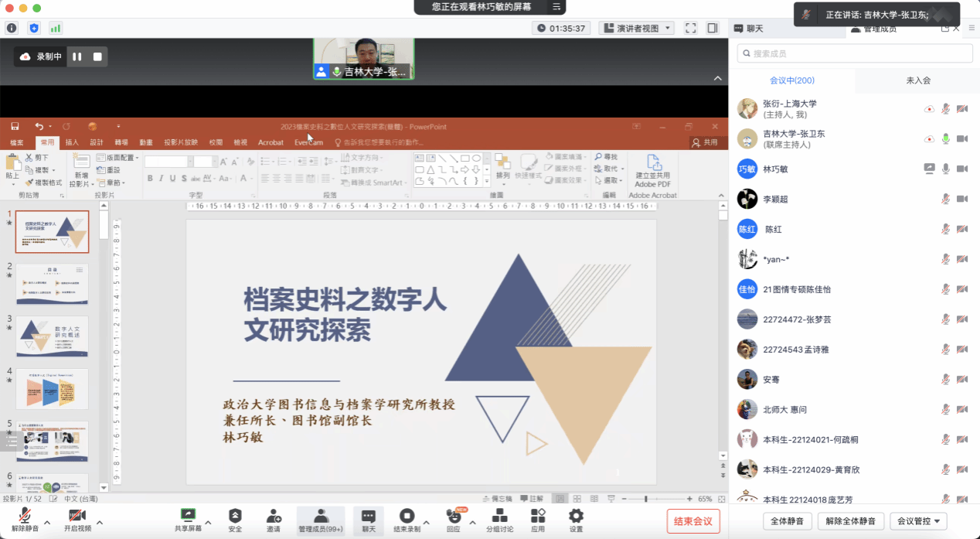Expand the 演讲者视图 view dropdown

click(x=636, y=28)
